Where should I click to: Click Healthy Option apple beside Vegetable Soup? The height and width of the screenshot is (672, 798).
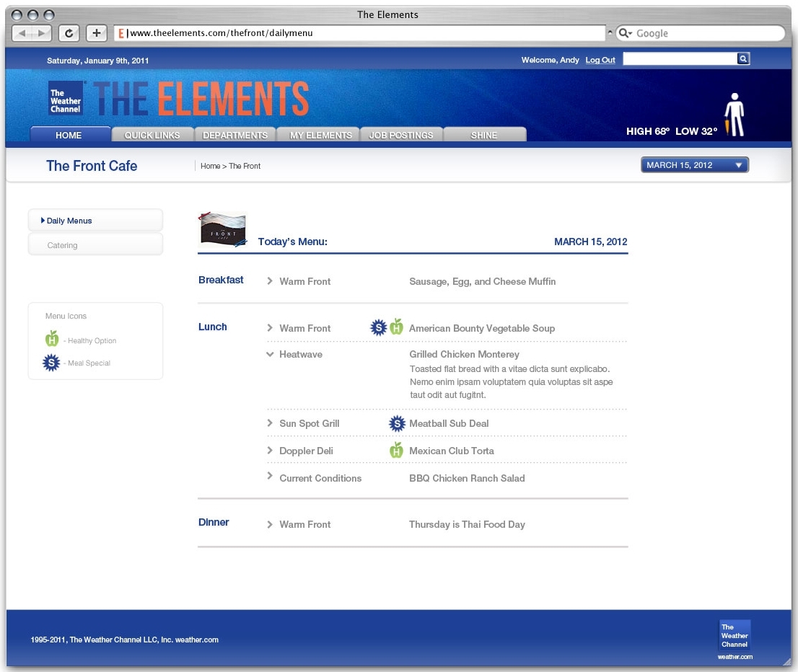396,327
